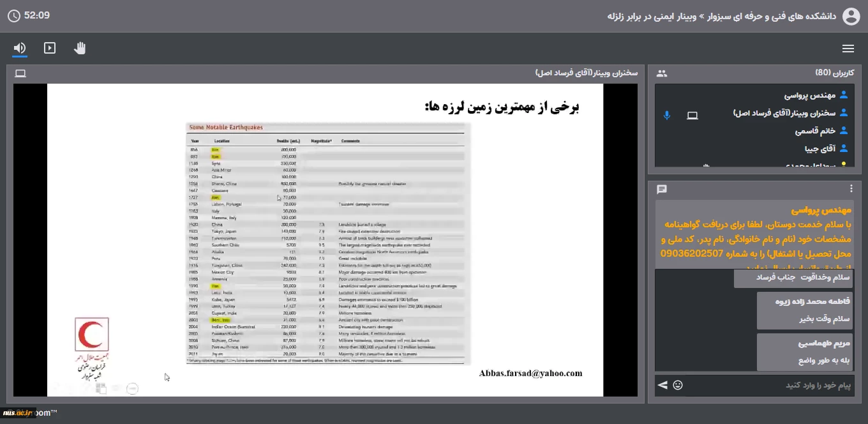Click the screen share laptop icon in panel header
This screenshot has height=424, width=868.
point(20,73)
